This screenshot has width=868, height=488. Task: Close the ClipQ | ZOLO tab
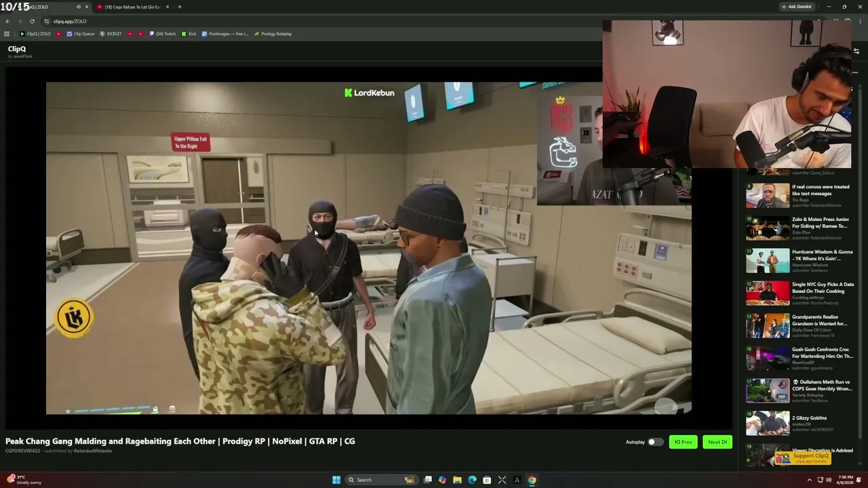tap(86, 7)
